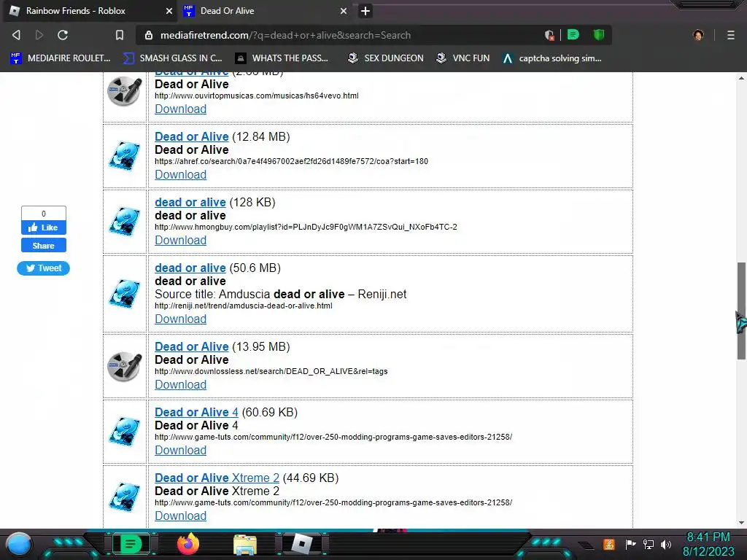Close the Rainbow Friends - Roblox tab
This screenshot has width=747, height=560.
169,11
